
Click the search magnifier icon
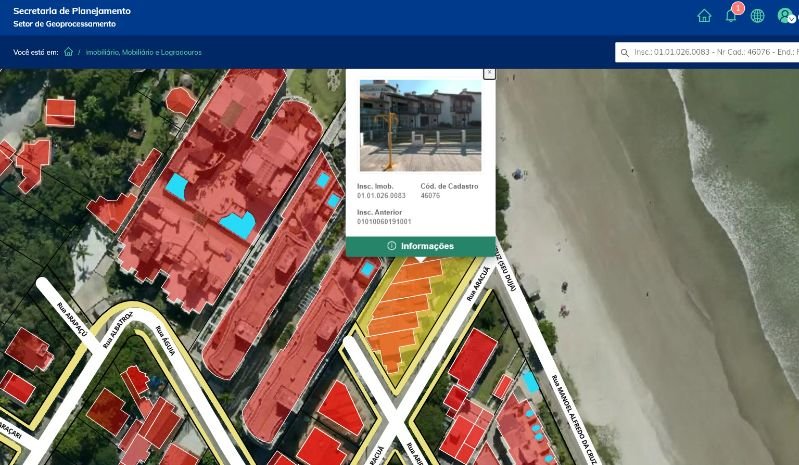coord(625,52)
